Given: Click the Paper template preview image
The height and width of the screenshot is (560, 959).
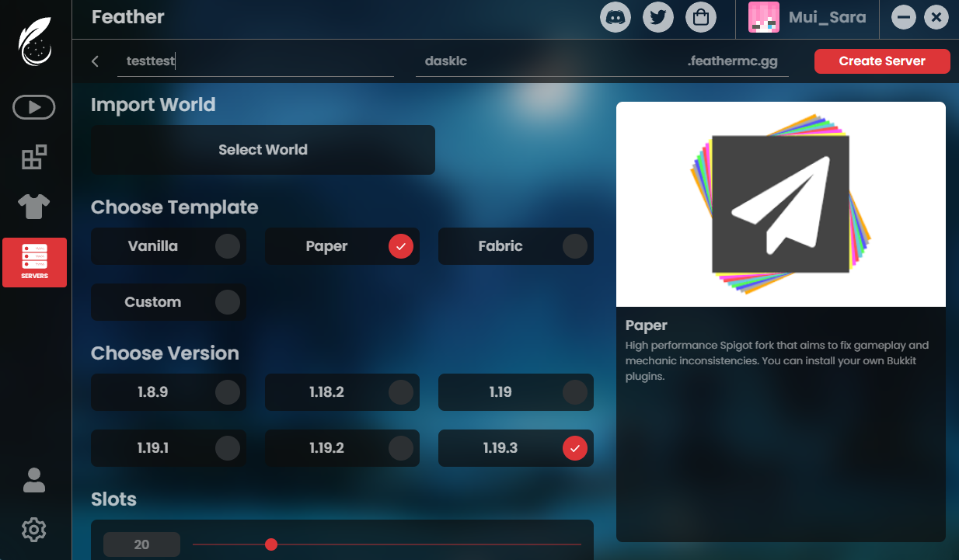Looking at the screenshot, I should coord(781,204).
